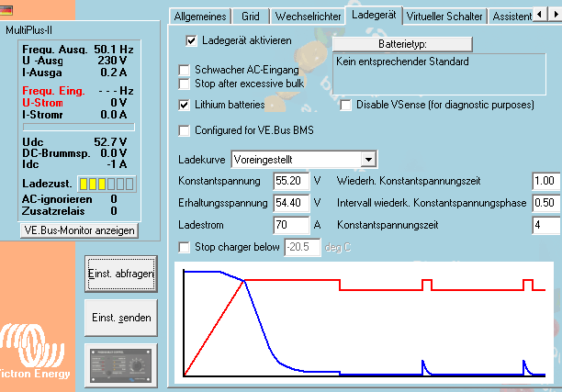562x392 pixels.
Task: Click the Frequ. Ausg. 50.1 Hz reading
Action: (78, 50)
